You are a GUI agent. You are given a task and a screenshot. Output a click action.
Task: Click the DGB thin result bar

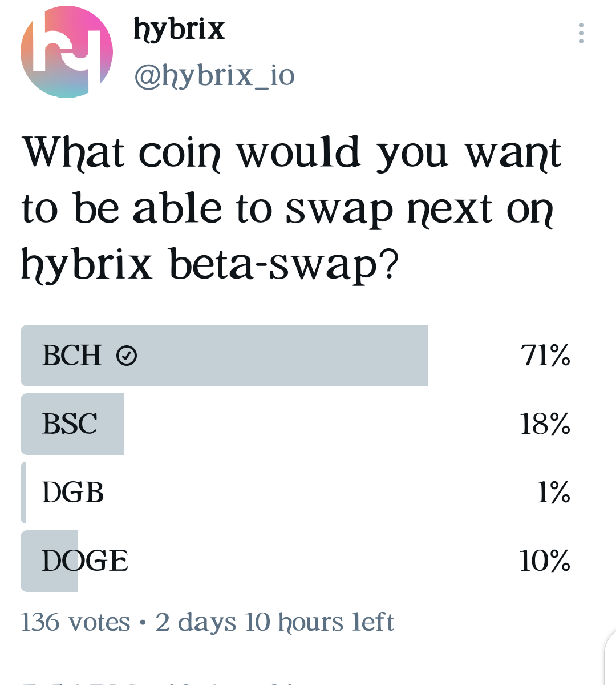click(23, 493)
